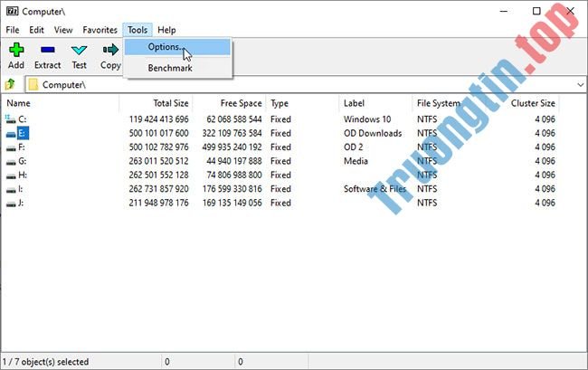
Task: Click free space 62 068 588 544
Action: pos(234,119)
